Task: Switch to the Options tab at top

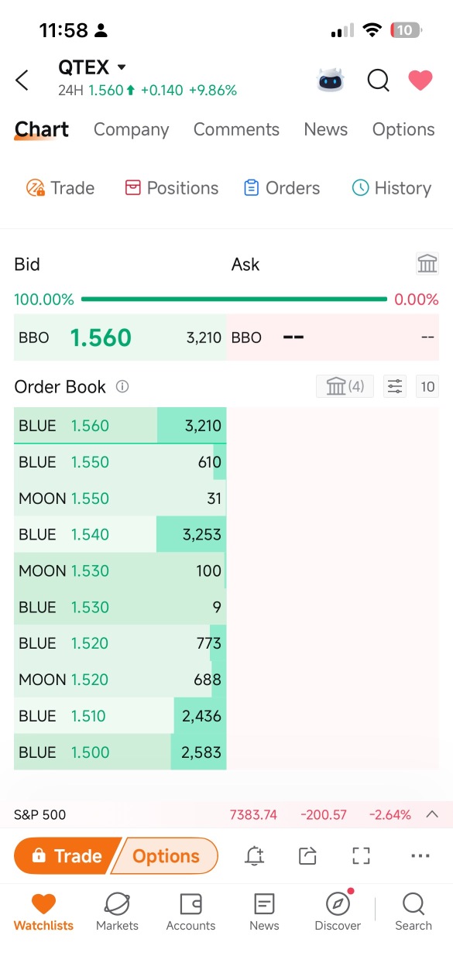Action: (x=403, y=129)
